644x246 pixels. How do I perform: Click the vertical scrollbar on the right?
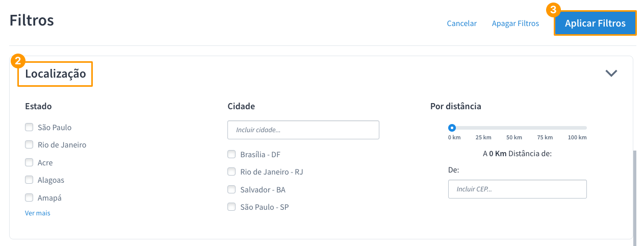pyautogui.click(x=635, y=194)
